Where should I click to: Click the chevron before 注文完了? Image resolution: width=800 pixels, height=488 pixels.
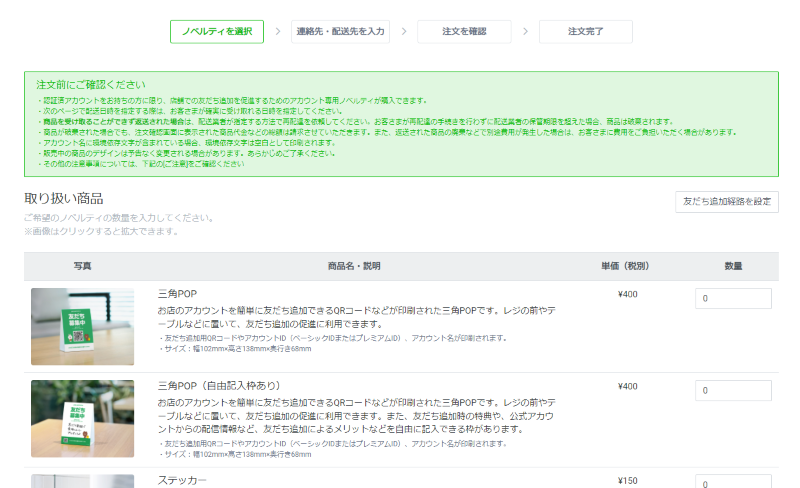pos(525,32)
